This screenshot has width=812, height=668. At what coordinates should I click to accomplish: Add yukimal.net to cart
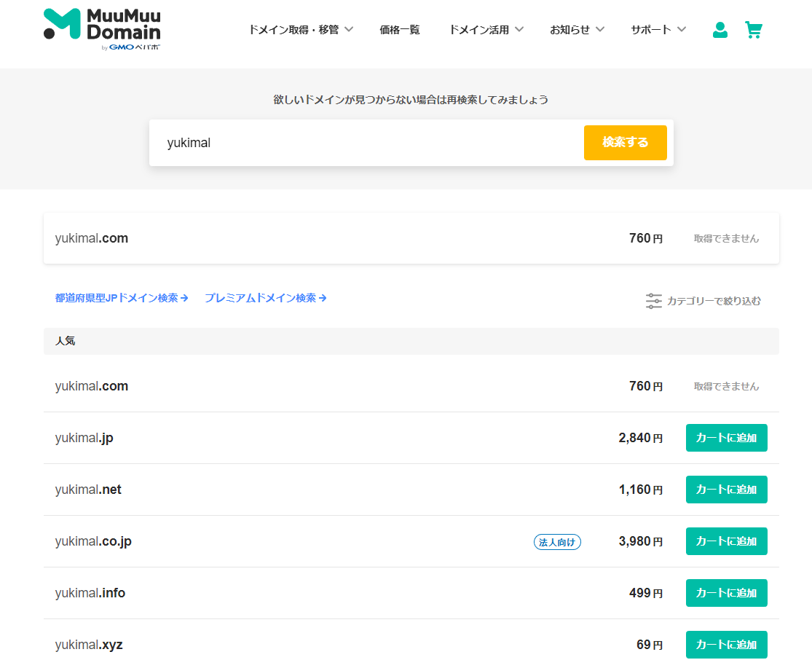[x=726, y=490]
